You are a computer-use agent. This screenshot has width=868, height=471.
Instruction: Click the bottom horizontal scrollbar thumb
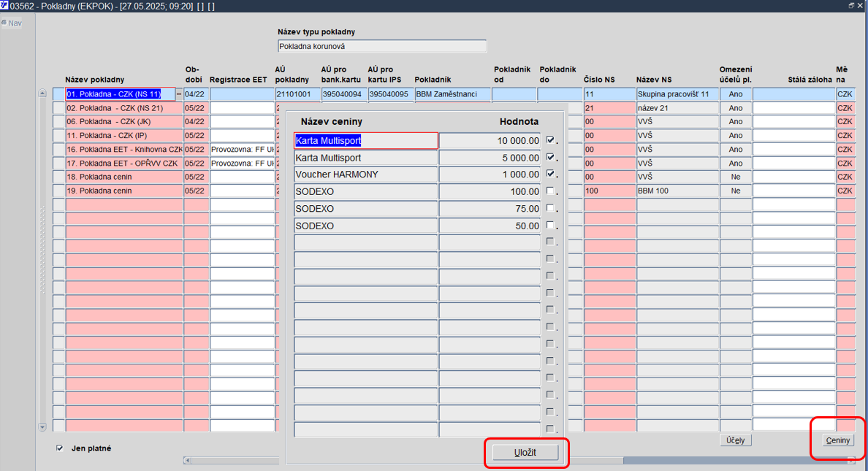734,460
